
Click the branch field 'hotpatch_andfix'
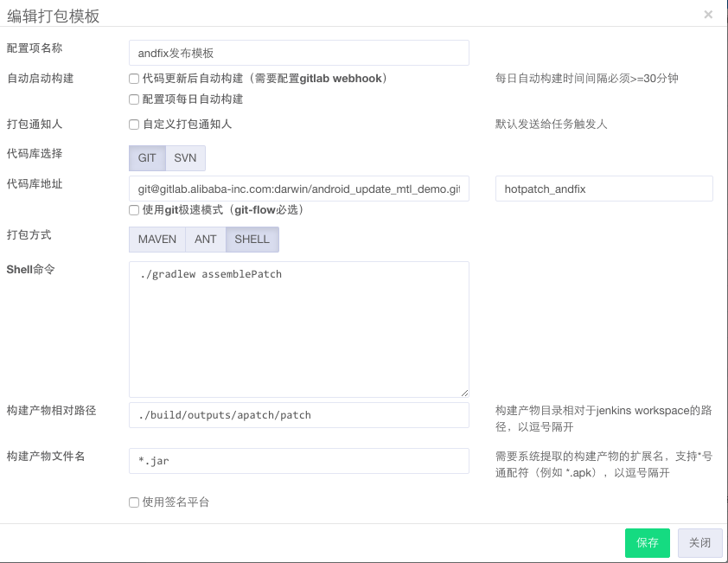point(604,189)
